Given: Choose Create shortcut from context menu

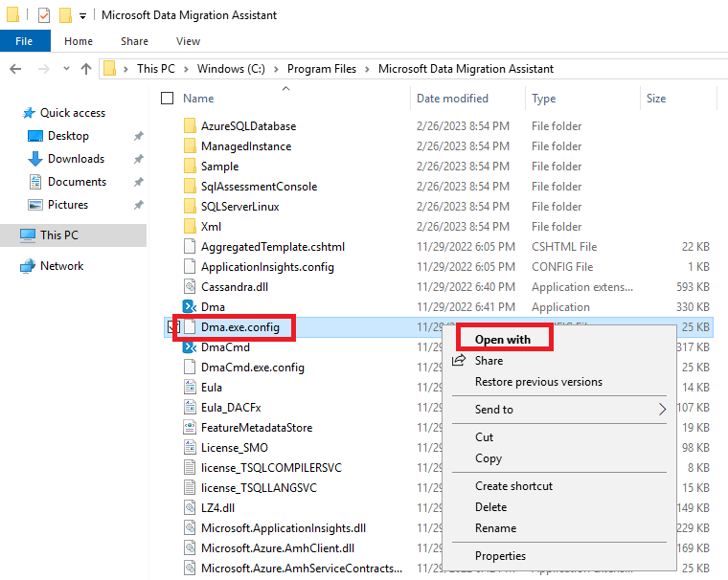Looking at the screenshot, I should (x=514, y=486).
